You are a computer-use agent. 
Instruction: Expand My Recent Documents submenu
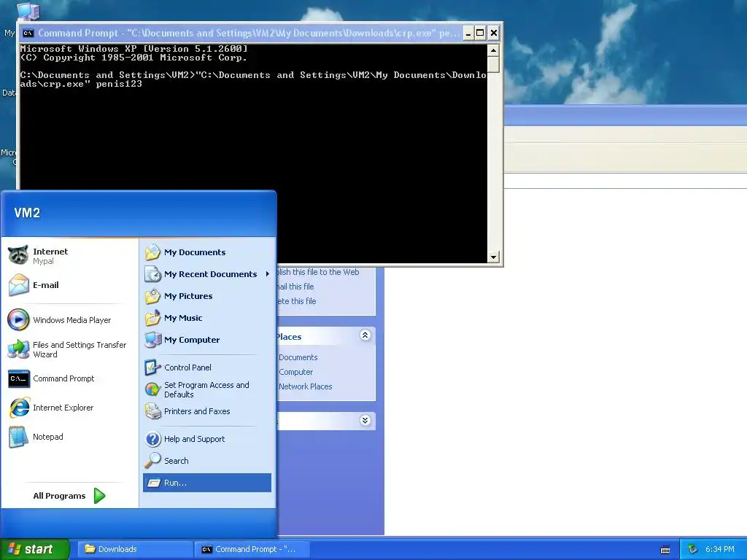[x=207, y=274]
